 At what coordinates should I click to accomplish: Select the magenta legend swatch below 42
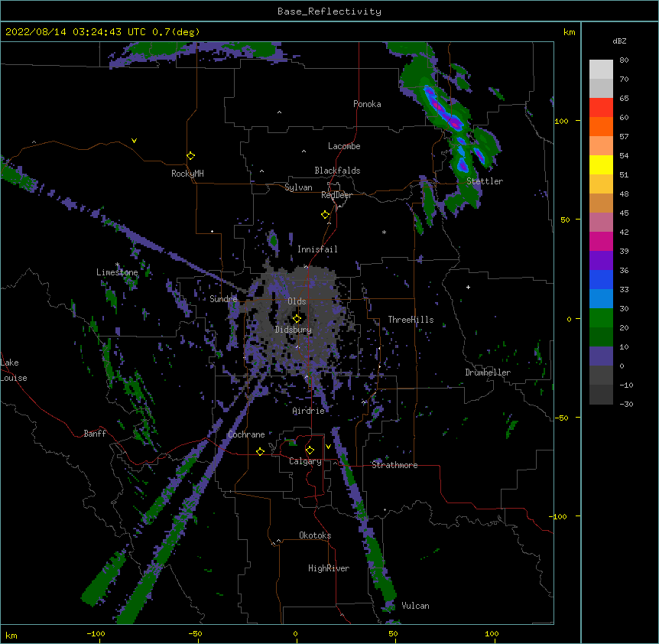(x=601, y=241)
